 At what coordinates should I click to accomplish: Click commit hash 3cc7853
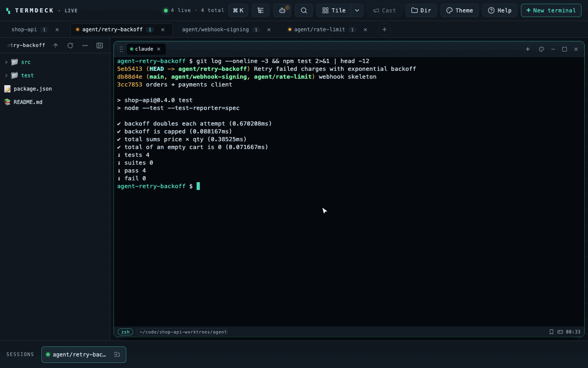(x=130, y=85)
